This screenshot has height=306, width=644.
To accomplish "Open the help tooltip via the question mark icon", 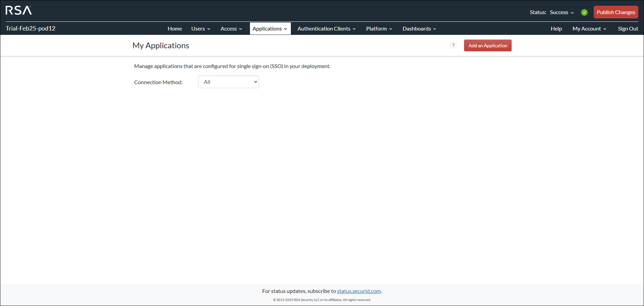I will [453, 45].
